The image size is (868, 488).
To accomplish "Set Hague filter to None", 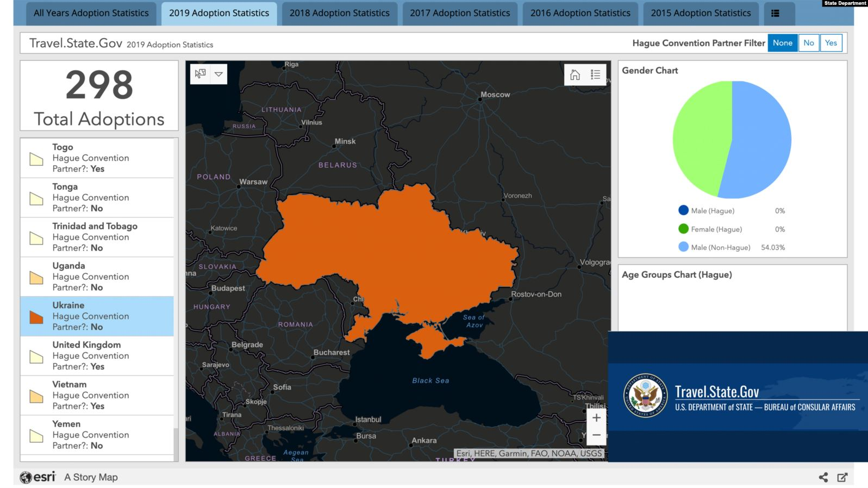I will pos(782,43).
